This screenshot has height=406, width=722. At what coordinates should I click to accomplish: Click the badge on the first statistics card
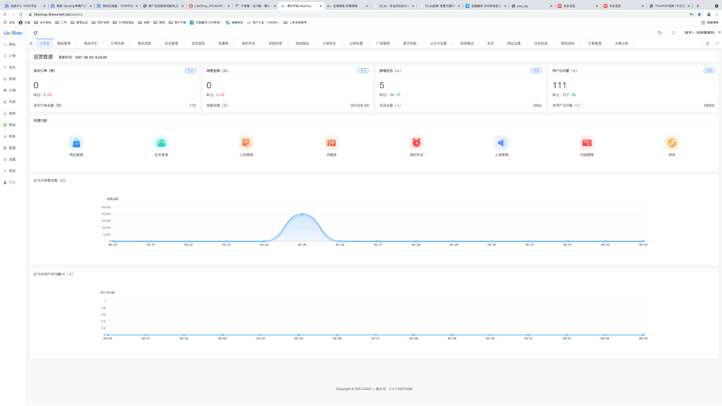pyautogui.click(x=190, y=71)
